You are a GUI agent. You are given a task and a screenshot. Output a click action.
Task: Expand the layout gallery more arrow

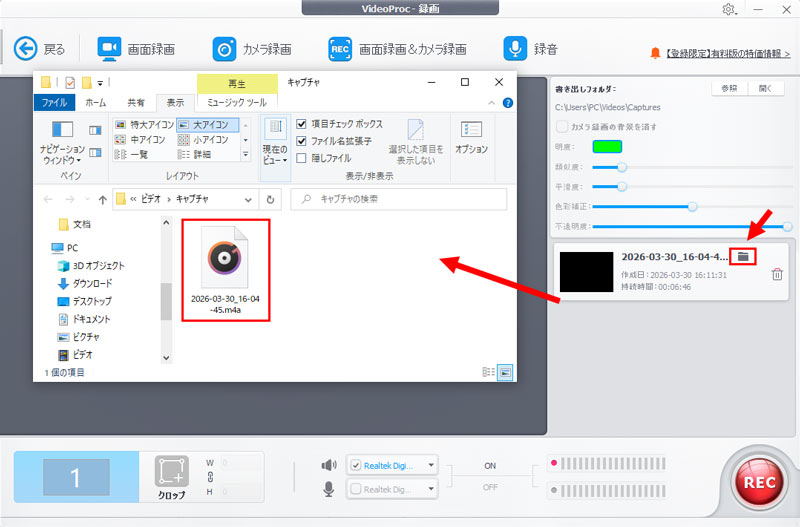tap(245, 154)
